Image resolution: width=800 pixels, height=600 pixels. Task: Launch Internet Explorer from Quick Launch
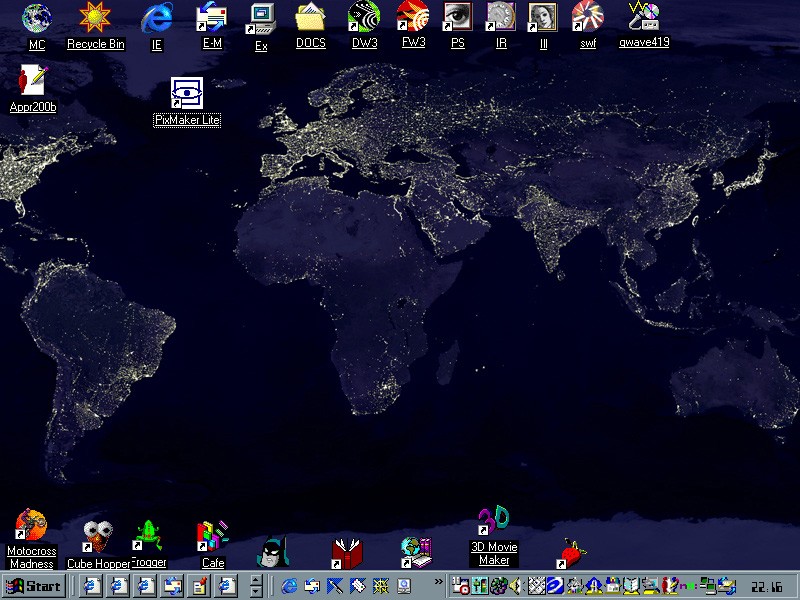(x=290, y=586)
